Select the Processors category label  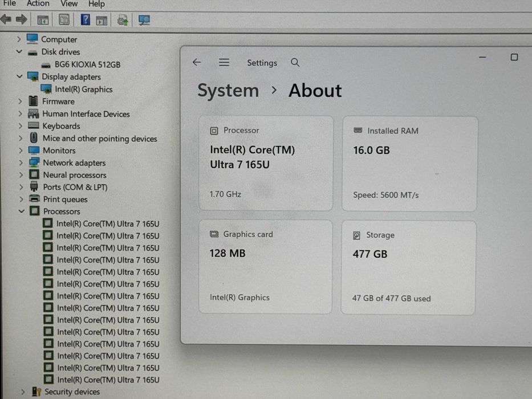tap(62, 211)
